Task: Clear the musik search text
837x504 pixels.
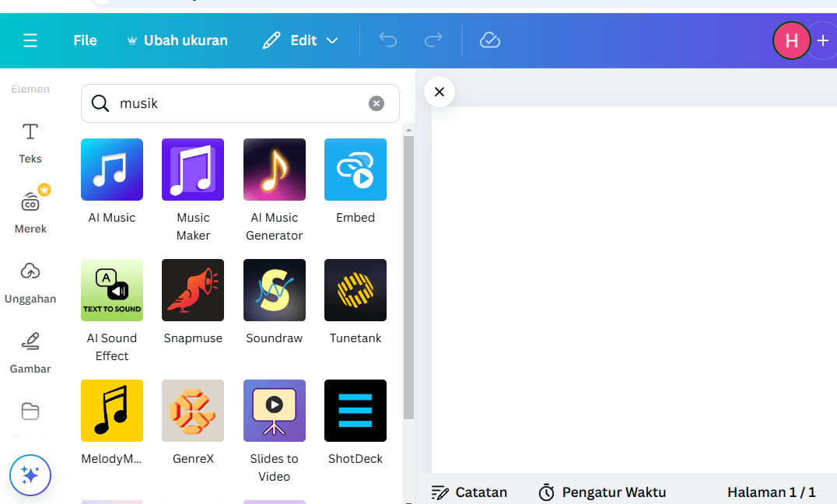Action: tap(376, 103)
